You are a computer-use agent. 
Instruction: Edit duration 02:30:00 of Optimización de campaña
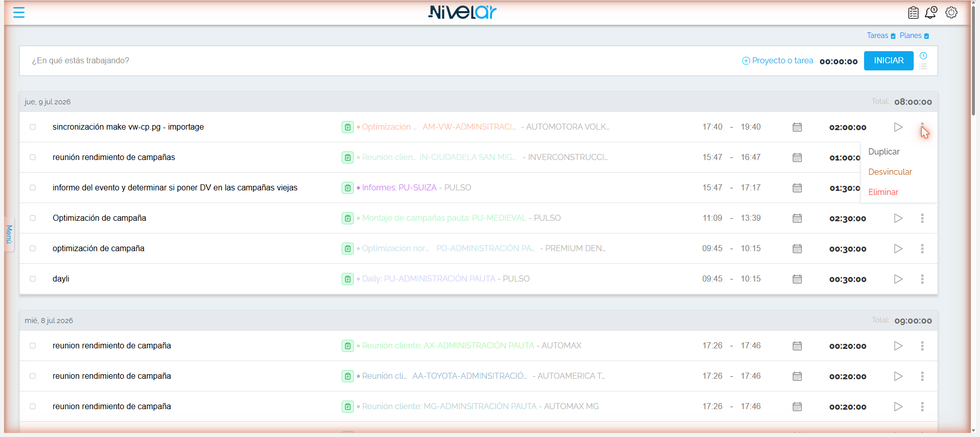tap(847, 219)
